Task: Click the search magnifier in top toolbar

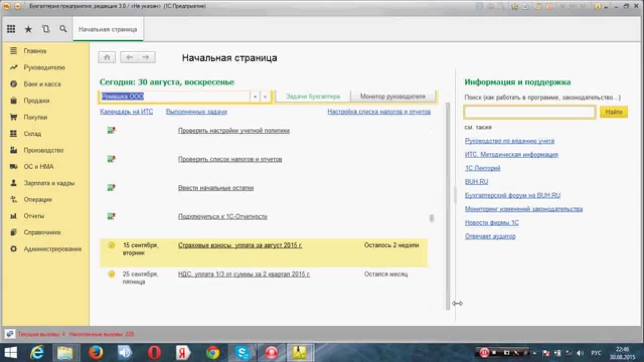Action: 63,29
